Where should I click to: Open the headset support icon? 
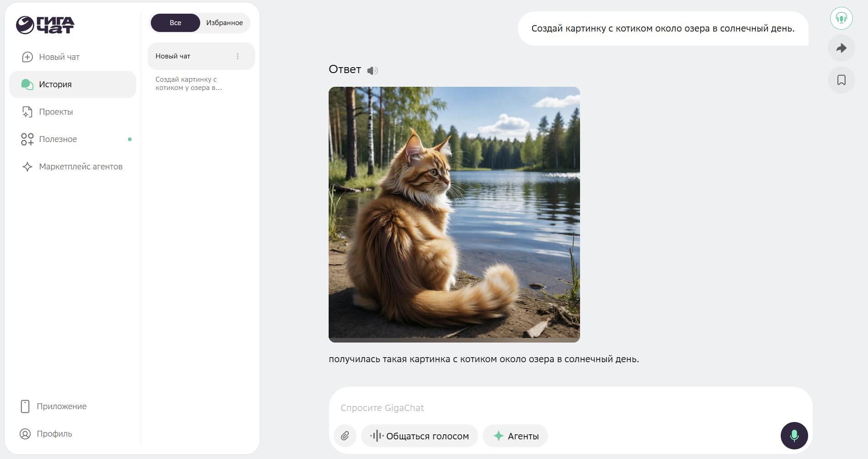pos(841,18)
